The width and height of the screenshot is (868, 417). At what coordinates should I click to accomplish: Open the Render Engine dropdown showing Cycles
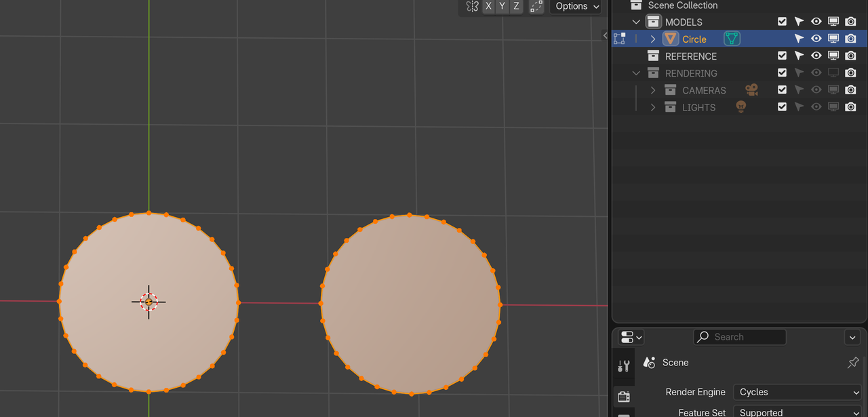coord(797,392)
